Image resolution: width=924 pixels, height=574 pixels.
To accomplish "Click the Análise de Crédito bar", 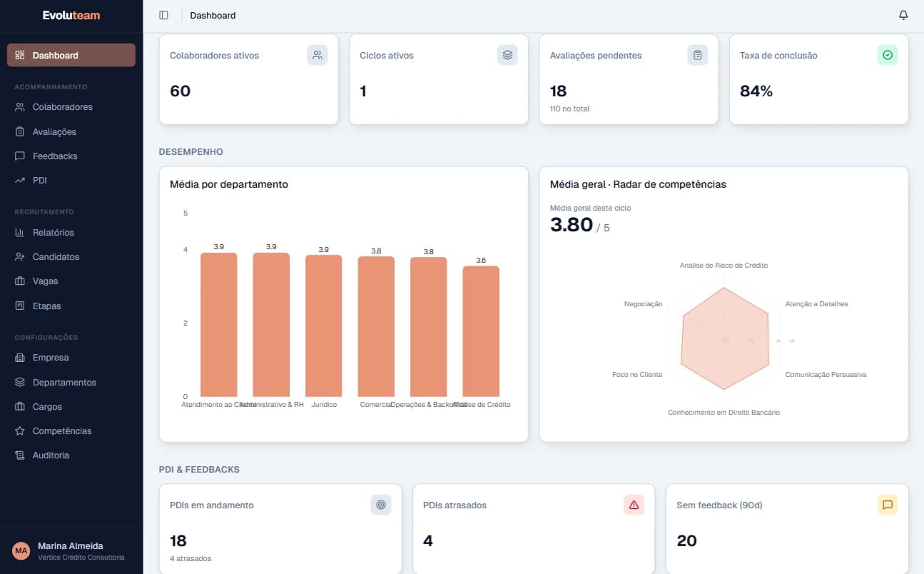I will coord(481,331).
